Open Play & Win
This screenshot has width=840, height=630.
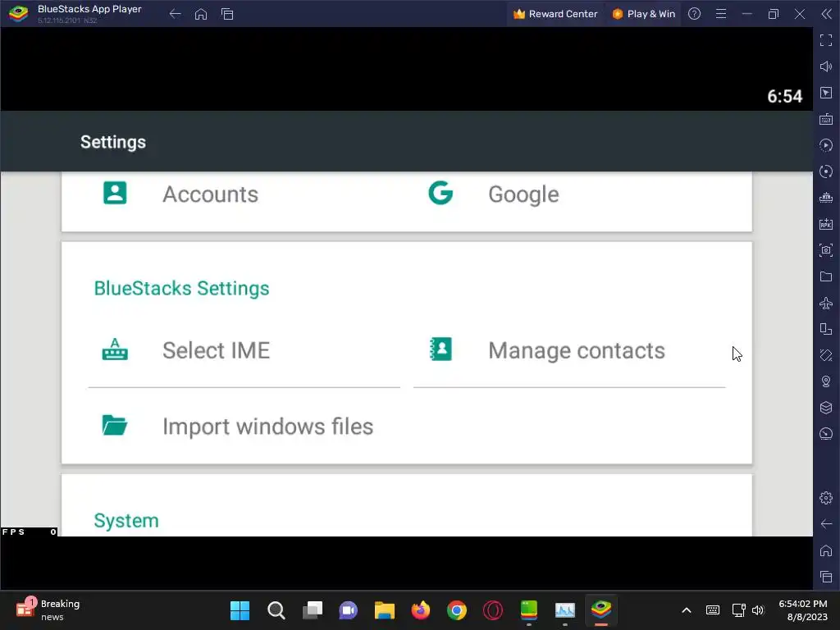(643, 14)
